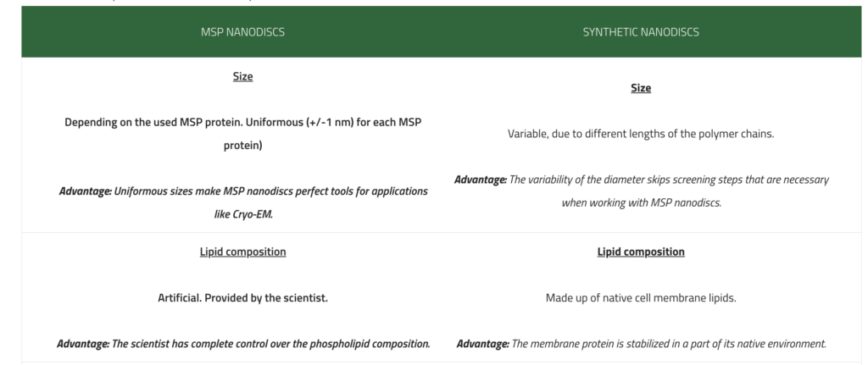Click Advantage note about phospholipid composition control
This screenshot has width=868, height=365.
point(243,344)
